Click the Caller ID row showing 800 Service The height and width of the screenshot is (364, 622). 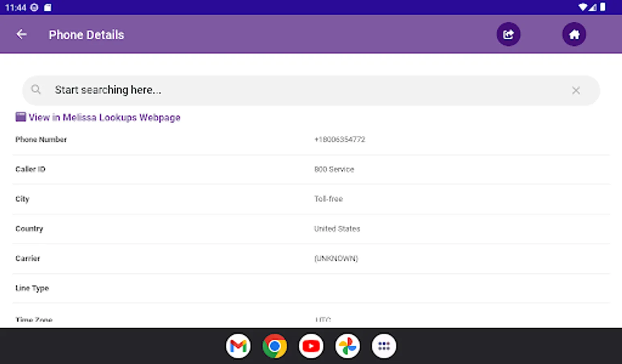[334, 169]
